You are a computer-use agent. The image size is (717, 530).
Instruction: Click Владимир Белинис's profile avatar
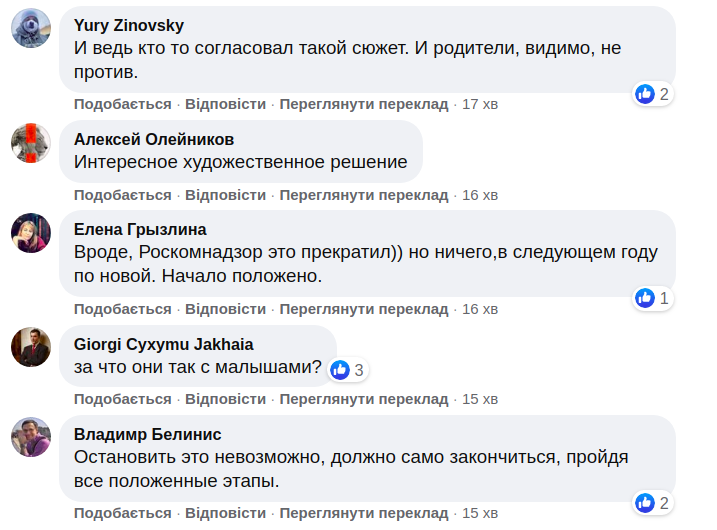coord(31,437)
